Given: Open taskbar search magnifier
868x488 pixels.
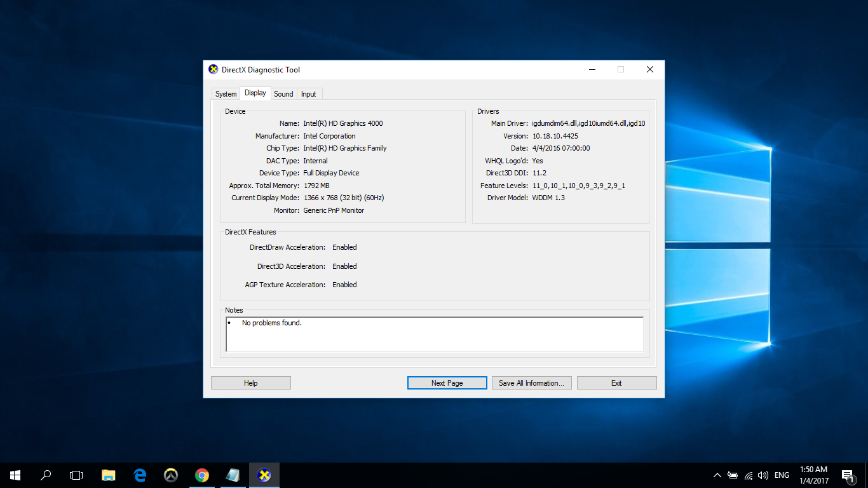Looking at the screenshot, I should coord(46,475).
